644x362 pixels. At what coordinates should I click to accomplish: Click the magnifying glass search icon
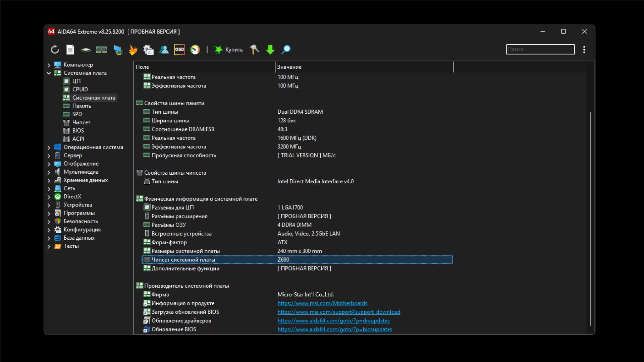coord(286,50)
